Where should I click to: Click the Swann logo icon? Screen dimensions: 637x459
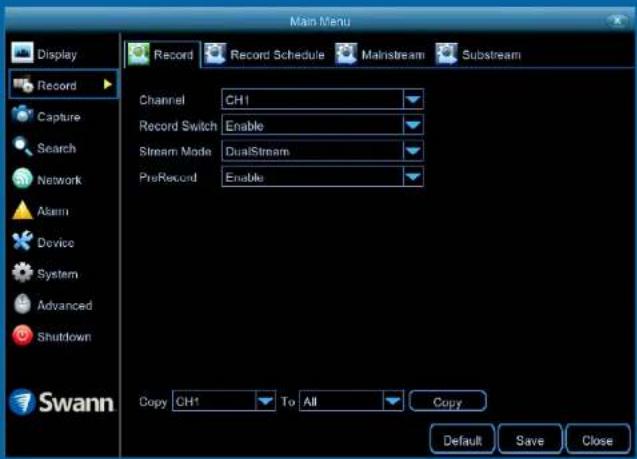click(x=22, y=402)
